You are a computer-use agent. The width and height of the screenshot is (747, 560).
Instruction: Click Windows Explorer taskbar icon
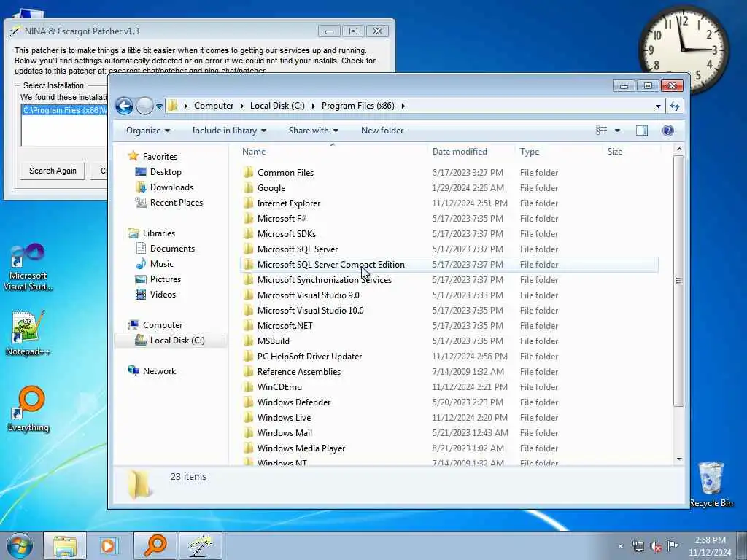[x=65, y=545]
